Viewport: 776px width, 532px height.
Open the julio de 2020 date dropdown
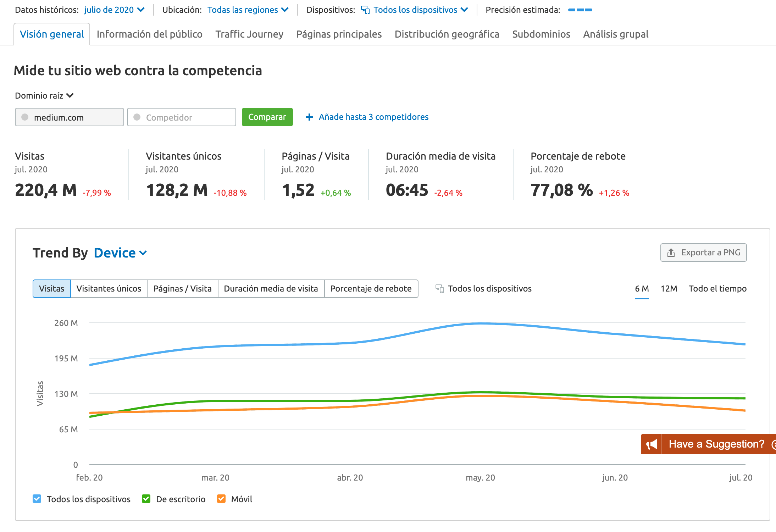(x=114, y=10)
